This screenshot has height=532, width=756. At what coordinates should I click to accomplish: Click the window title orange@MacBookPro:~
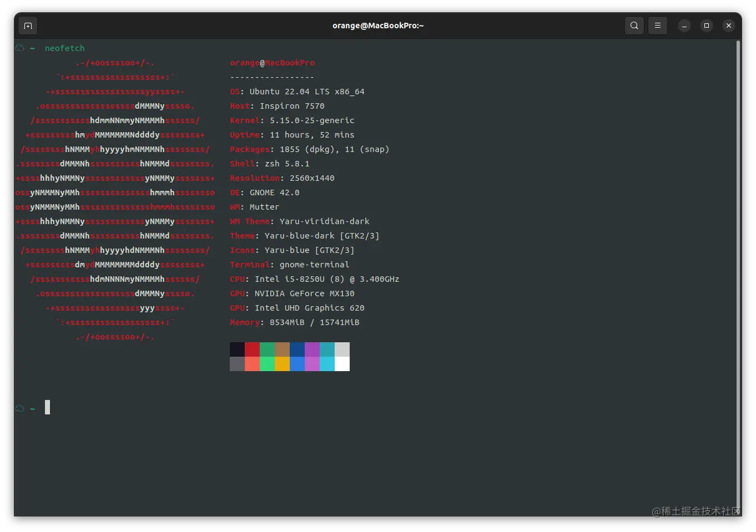point(378,26)
